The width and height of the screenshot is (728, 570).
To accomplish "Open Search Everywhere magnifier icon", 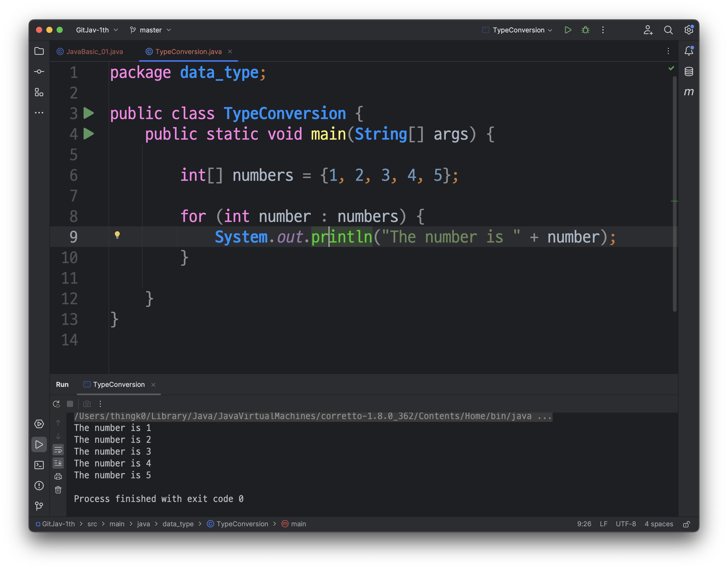I will (668, 30).
